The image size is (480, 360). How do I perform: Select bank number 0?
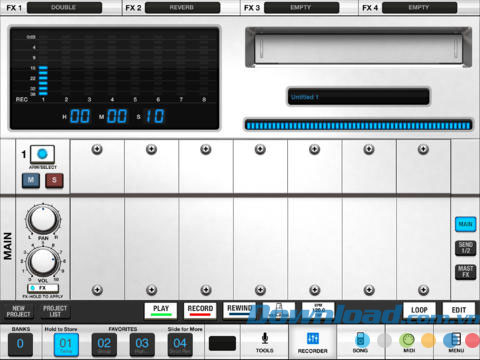20,344
